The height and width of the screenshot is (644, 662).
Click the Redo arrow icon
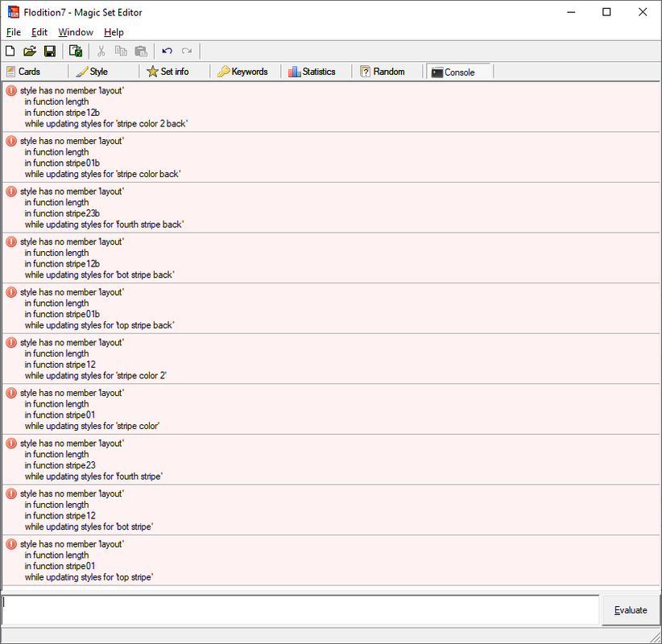click(187, 51)
